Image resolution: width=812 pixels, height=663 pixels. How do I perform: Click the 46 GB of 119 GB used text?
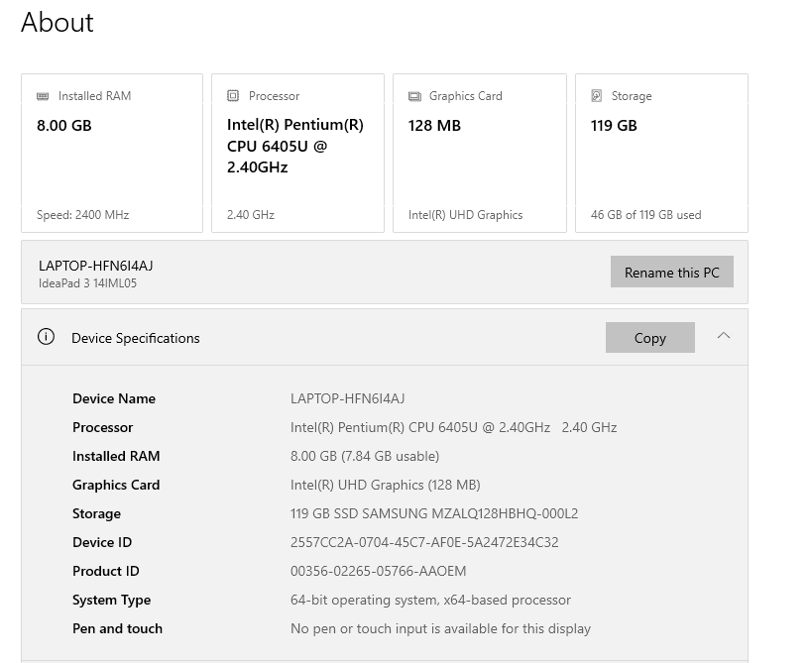pyautogui.click(x=645, y=215)
